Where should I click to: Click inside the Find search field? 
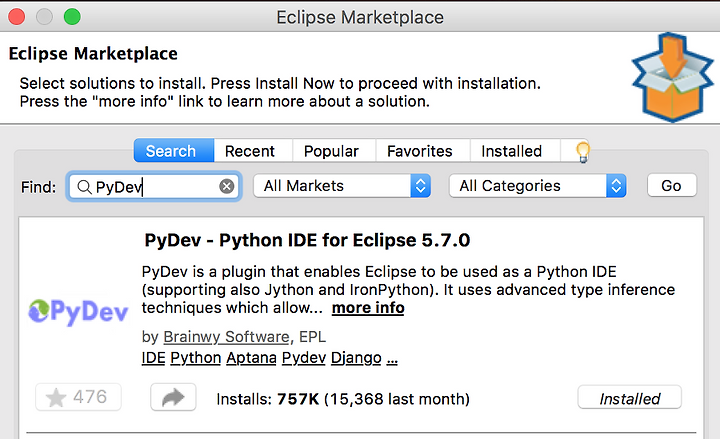(x=154, y=186)
